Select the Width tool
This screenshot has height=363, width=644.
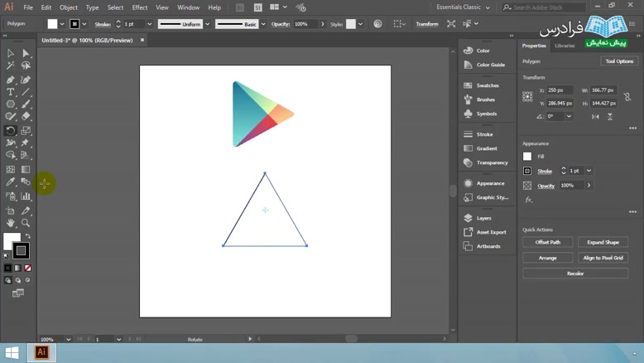[x=10, y=143]
